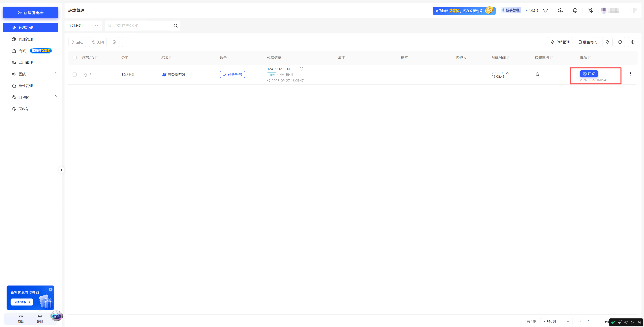
Task: Open 代理管理 in sidebar
Action: tap(31, 39)
